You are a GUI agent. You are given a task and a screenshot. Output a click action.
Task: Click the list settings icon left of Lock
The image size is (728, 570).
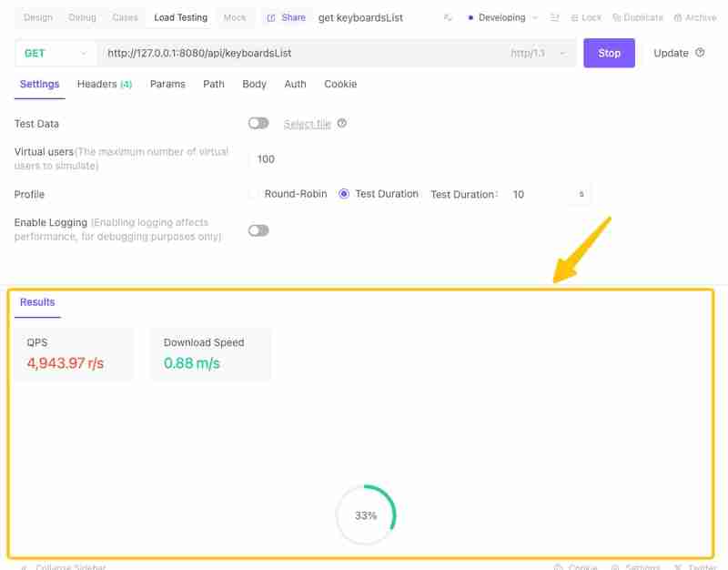point(554,17)
